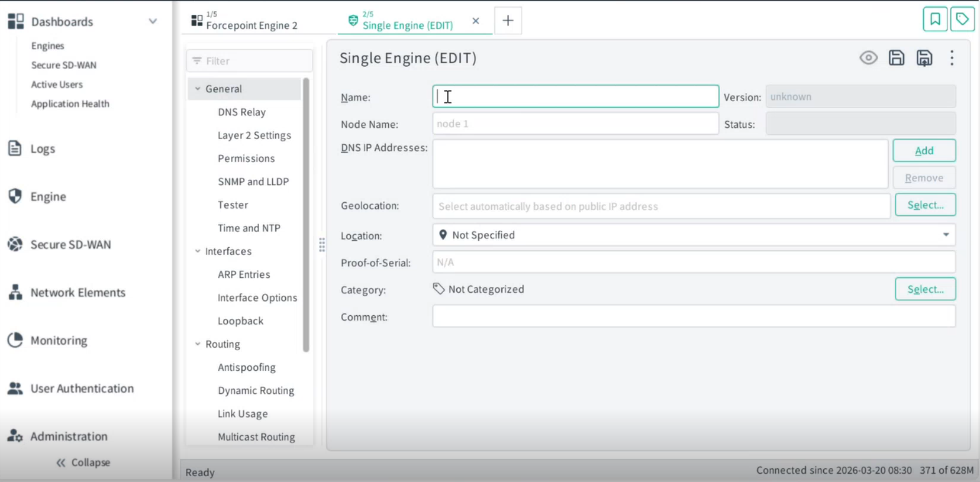Open the User Authentication icon
Viewport: 980px width, 482px height.
pyautogui.click(x=15, y=388)
